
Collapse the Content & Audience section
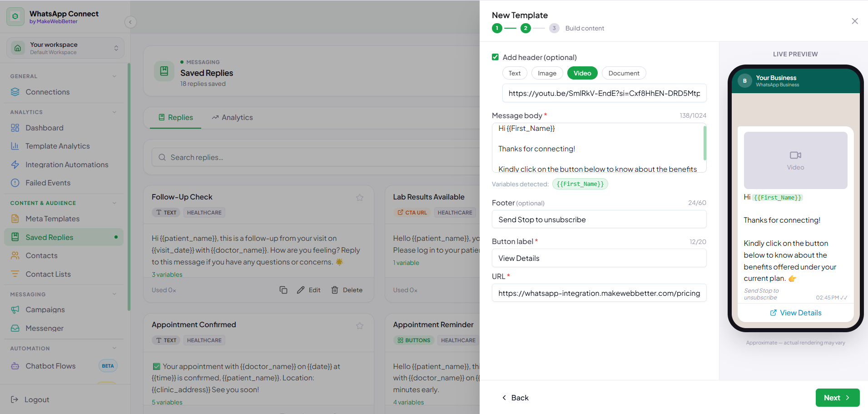click(x=114, y=203)
